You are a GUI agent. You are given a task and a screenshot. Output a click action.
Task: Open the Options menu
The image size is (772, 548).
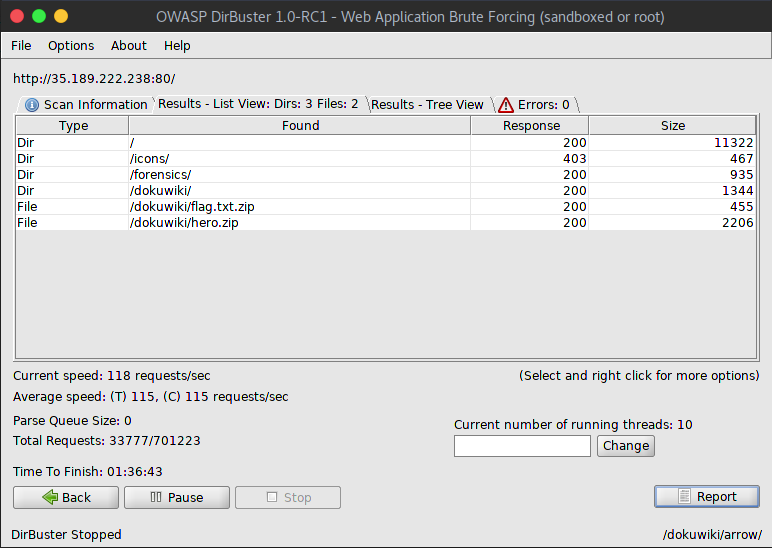click(71, 46)
